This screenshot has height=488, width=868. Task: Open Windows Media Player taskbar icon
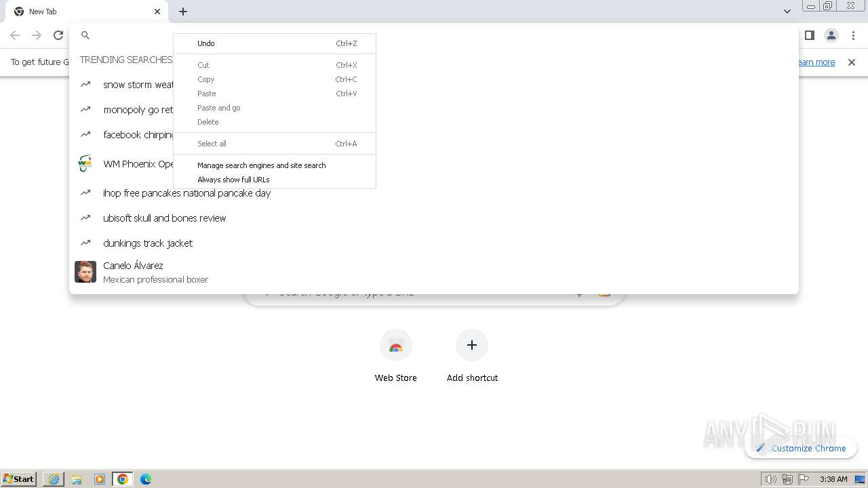(x=100, y=479)
